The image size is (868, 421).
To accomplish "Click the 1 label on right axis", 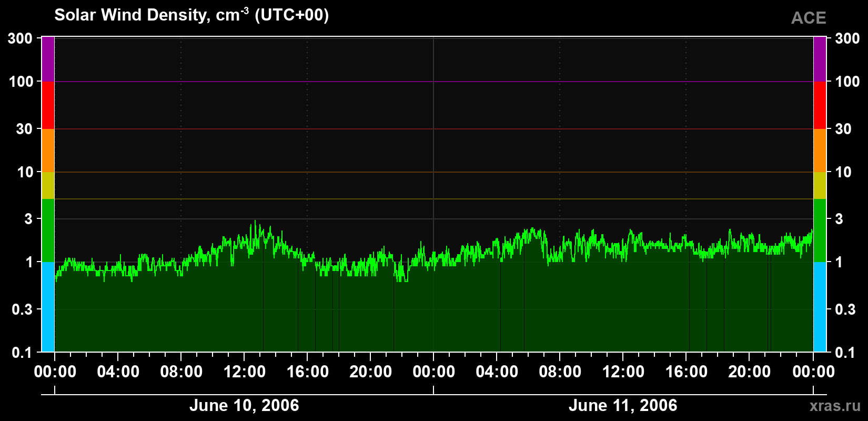I will pyautogui.click(x=839, y=262).
